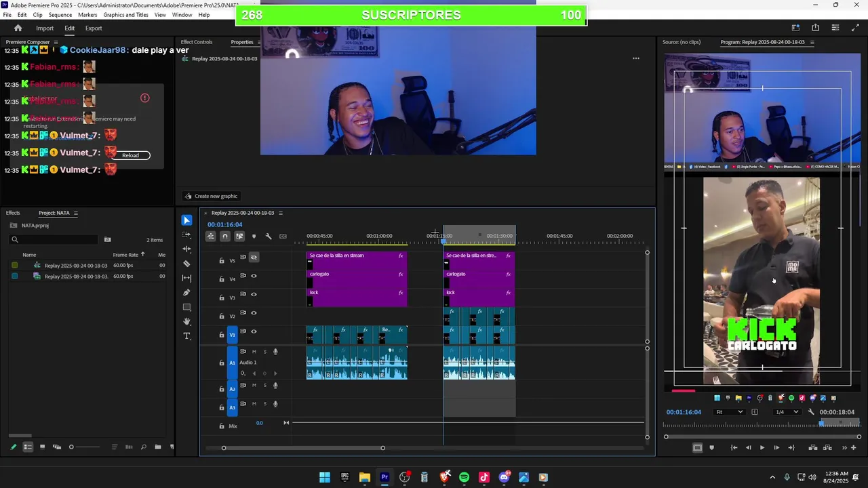Image resolution: width=868 pixels, height=488 pixels.
Task: Open Workspaces dropdown in header bar
Action: click(x=795, y=28)
